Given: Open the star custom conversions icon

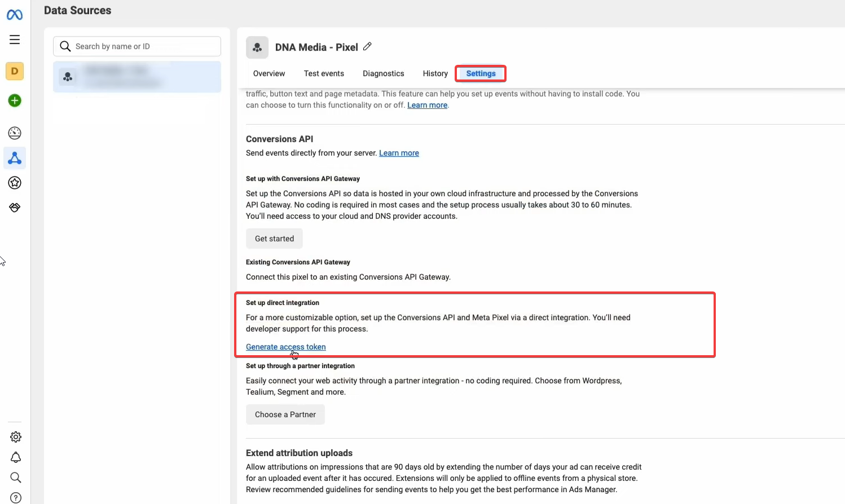Looking at the screenshot, I should (15, 183).
